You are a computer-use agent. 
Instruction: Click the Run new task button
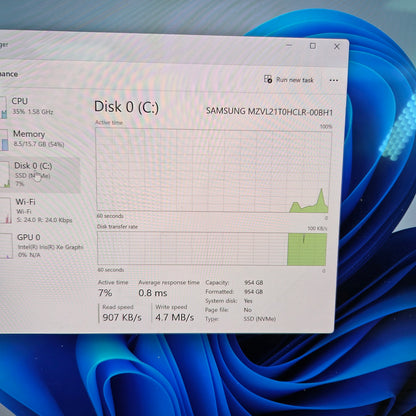click(289, 80)
